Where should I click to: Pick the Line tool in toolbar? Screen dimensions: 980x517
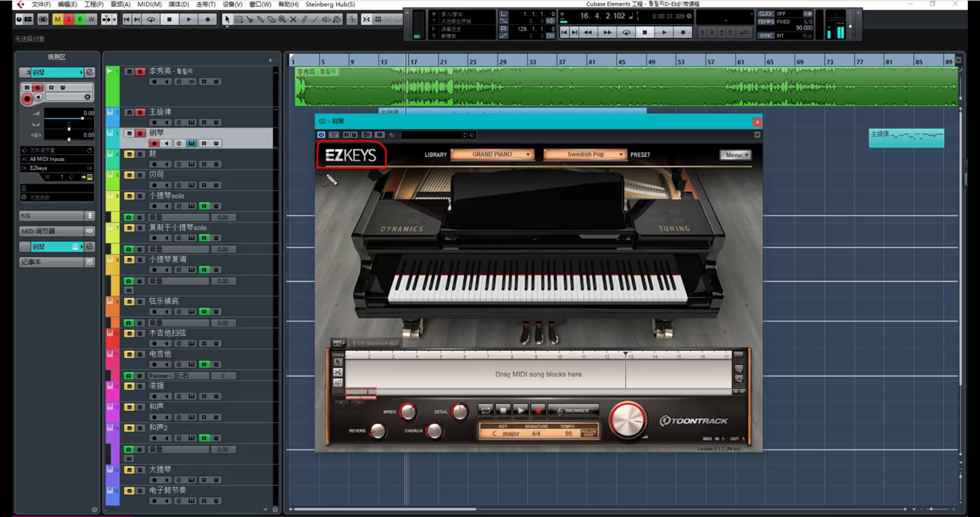tap(315, 19)
